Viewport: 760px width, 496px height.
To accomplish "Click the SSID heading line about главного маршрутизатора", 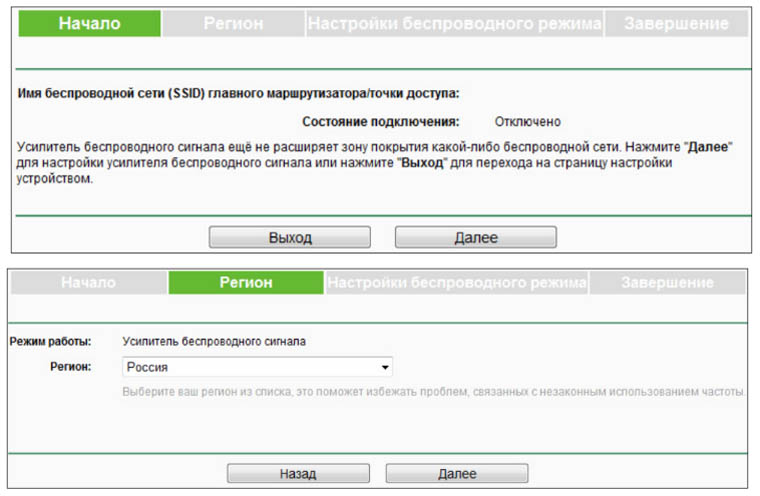I will click(238, 93).
